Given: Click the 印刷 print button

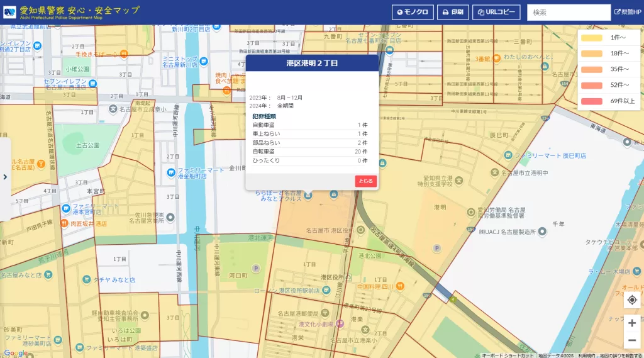Looking at the screenshot, I should click(x=453, y=13).
